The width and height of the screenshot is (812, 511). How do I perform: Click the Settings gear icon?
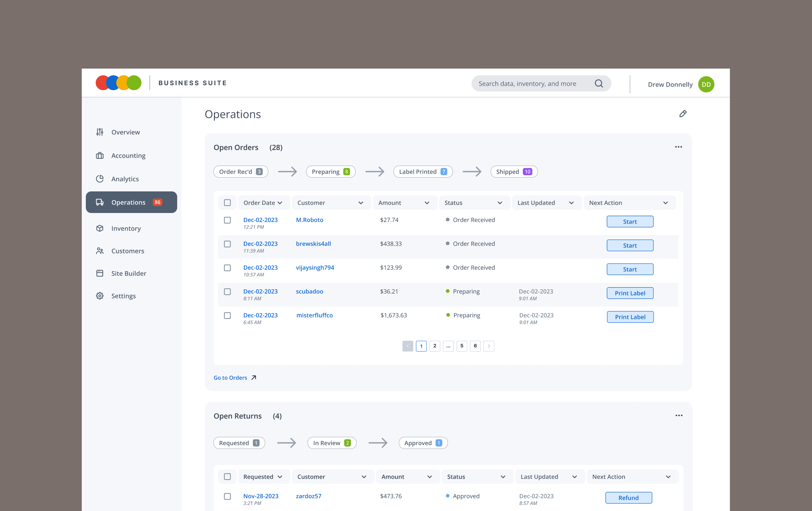point(100,296)
